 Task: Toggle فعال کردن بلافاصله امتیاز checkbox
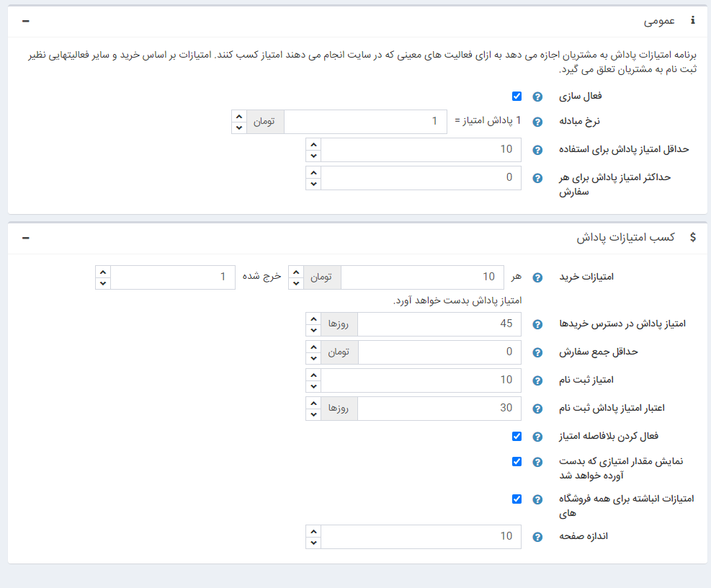(517, 436)
